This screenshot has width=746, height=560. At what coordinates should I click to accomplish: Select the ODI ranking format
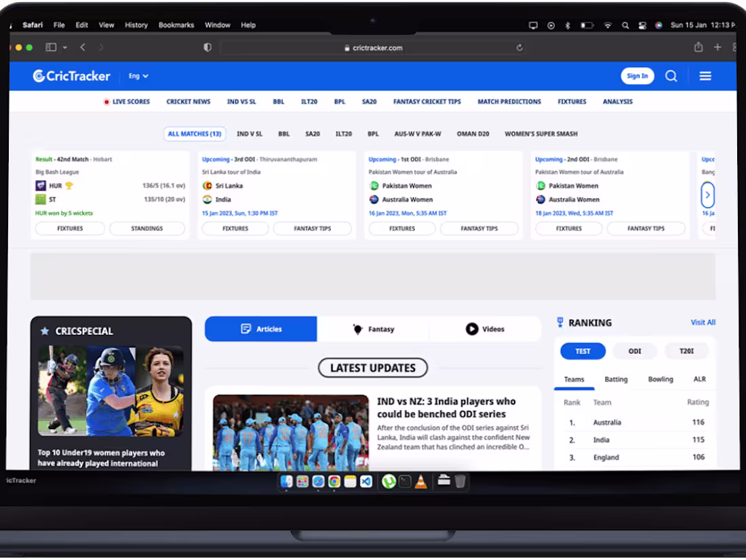pyautogui.click(x=635, y=351)
